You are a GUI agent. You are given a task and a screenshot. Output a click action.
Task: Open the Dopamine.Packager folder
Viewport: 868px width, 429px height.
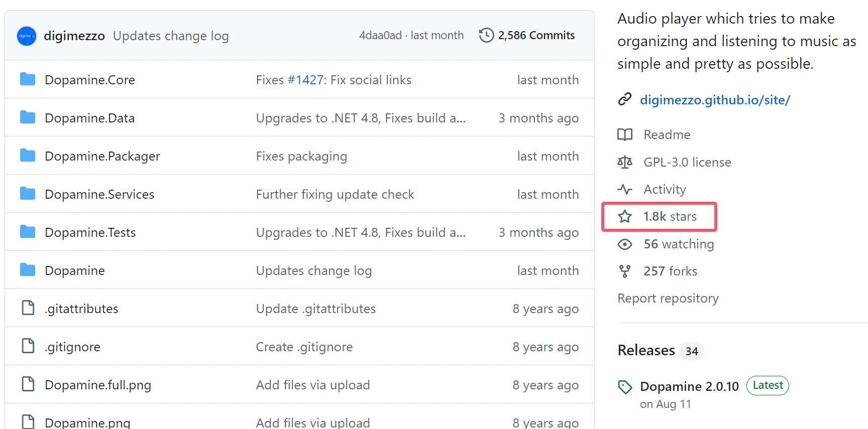tap(102, 157)
